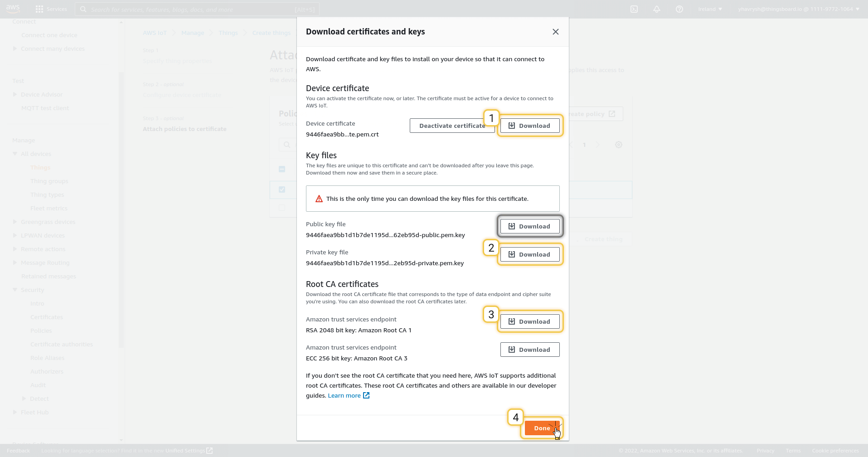Viewport: 868px width, 457px height.
Task: Download the RSA 2048 Amazon Root CA 1
Action: (x=529, y=321)
